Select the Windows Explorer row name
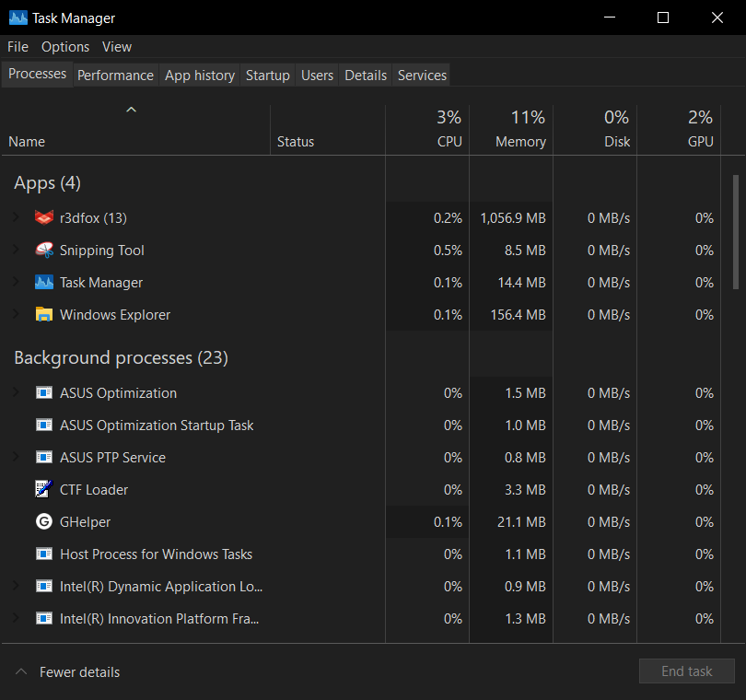Viewport: 746px width, 700px height. 114,315
